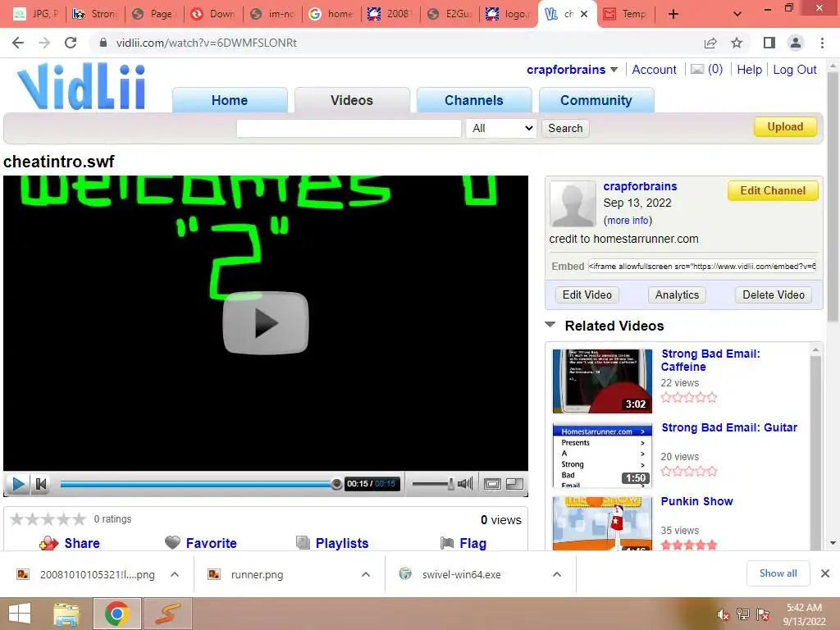Screen dimensions: 840x630
Task: Click the Edit Video button
Action: coord(587,294)
